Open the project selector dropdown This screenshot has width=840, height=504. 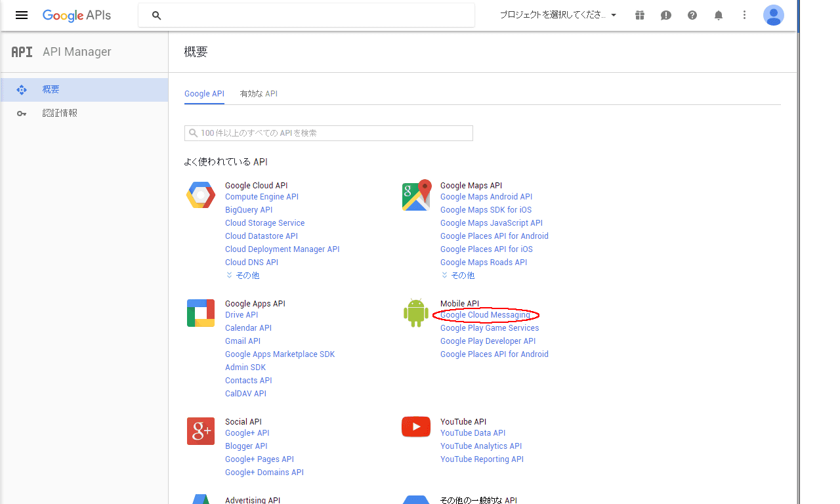click(558, 15)
